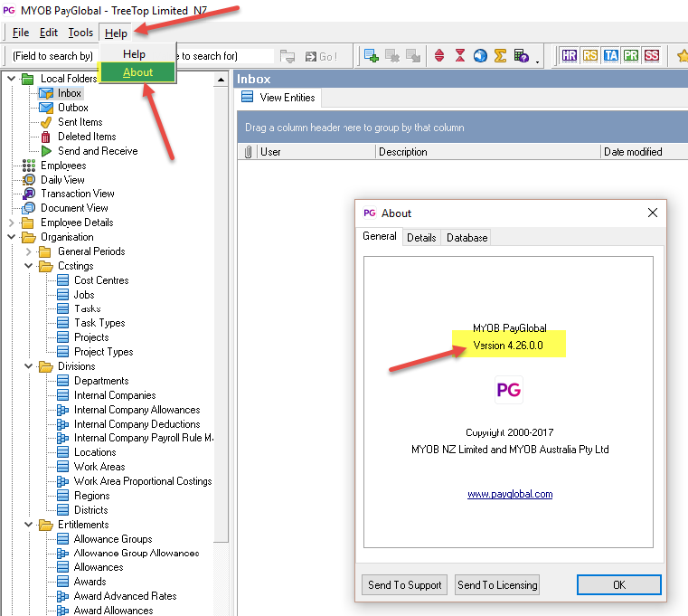Viewport: 688px width, 616px height.
Task: Select Work Area Proportional Costings item
Action: pyautogui.click(x=143, y=481)
